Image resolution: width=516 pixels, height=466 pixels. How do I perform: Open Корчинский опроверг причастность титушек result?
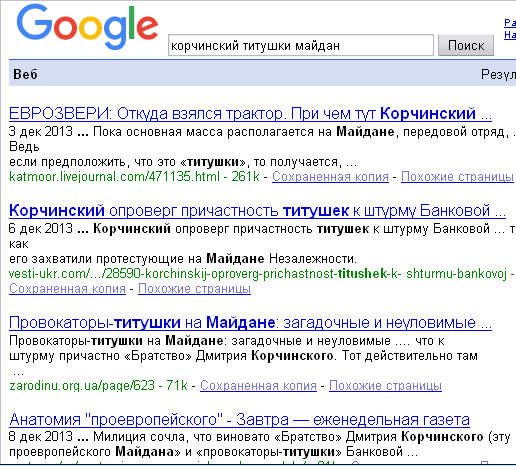[x=257, y=211]
